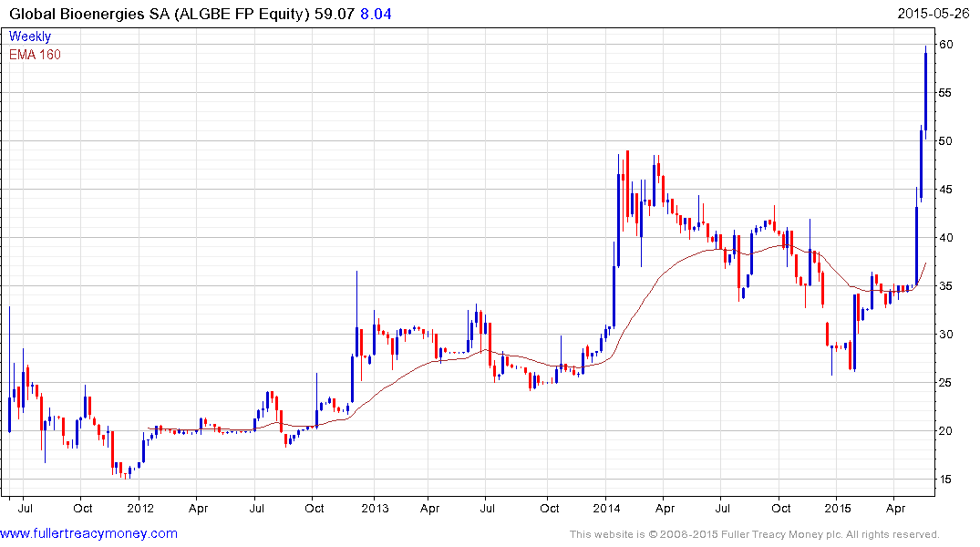Click the blue change value '8.04'
Screen dimensions: 980x547
[376, 14]
